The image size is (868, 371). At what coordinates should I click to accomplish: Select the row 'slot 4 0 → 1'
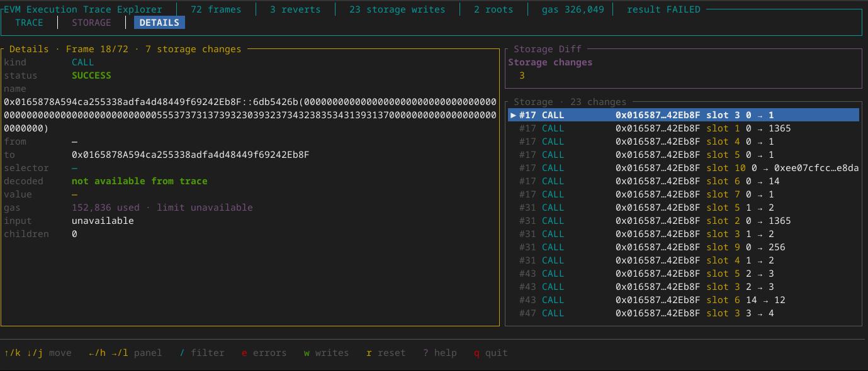[684, 141]
